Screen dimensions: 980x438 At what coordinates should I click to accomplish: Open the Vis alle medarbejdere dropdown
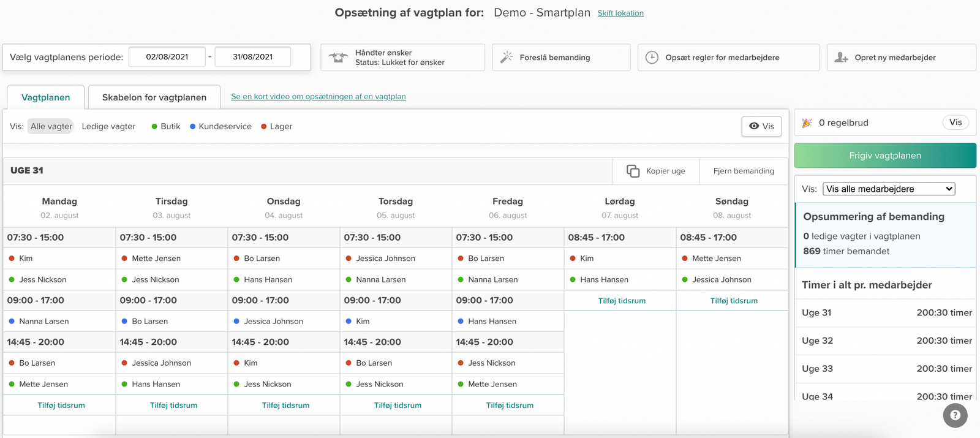click(889, 189)
